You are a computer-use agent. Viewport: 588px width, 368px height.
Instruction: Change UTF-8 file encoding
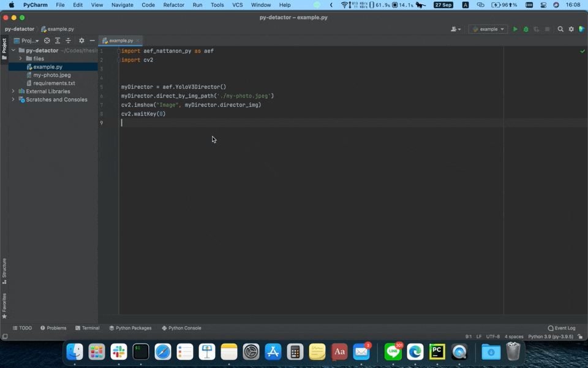492,337
